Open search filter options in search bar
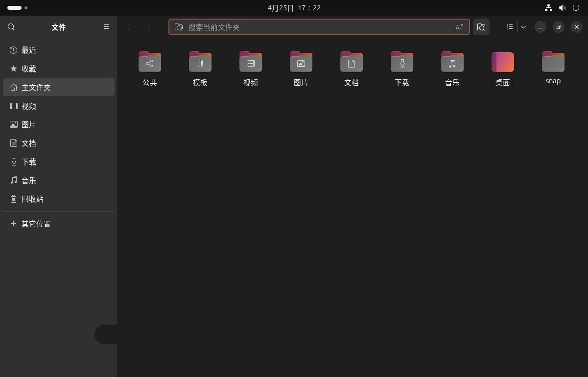This screenshot has height=377, width=588. point(459,27)
